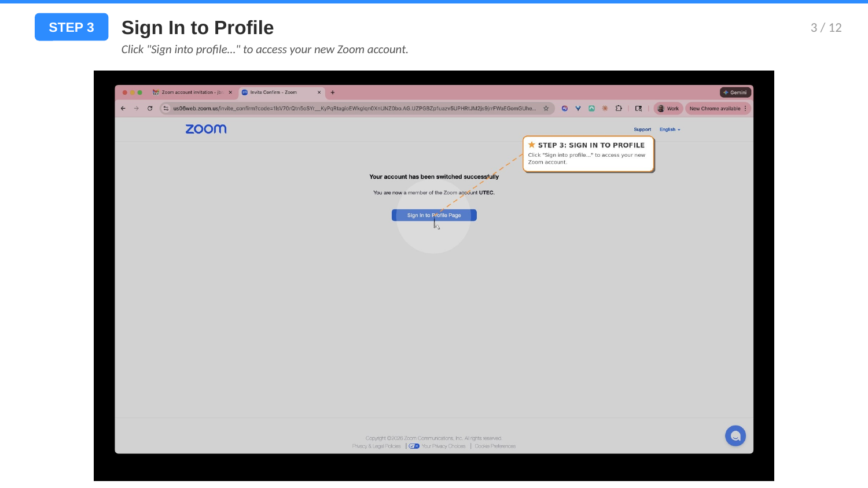This screenshot has width=868, height=488.
Task: Click the green arrow extension icon
Action: (591, 108)
